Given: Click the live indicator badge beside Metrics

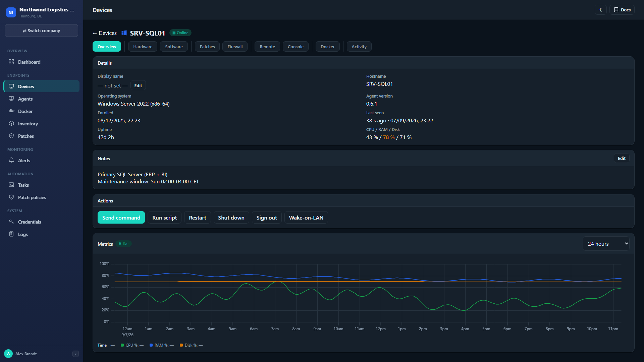Looking at the screenshot, I should [124, 244].
